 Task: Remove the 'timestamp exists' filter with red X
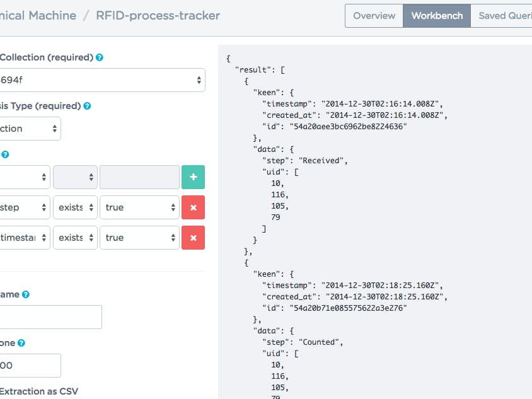click(x=193, y=238)
